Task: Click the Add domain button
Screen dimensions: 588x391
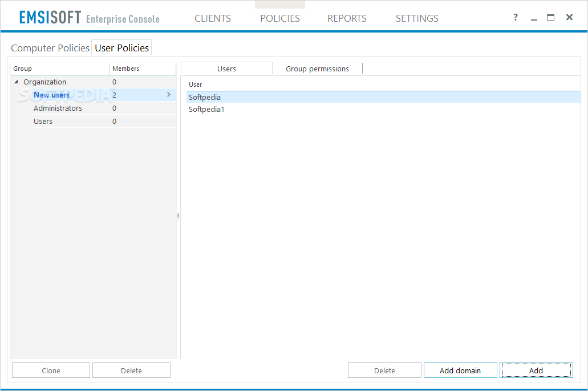Action: 460,370
